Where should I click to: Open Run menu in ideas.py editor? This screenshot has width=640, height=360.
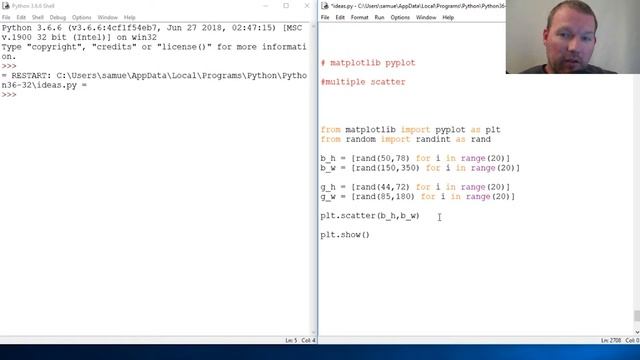click(x=379, y=18)
